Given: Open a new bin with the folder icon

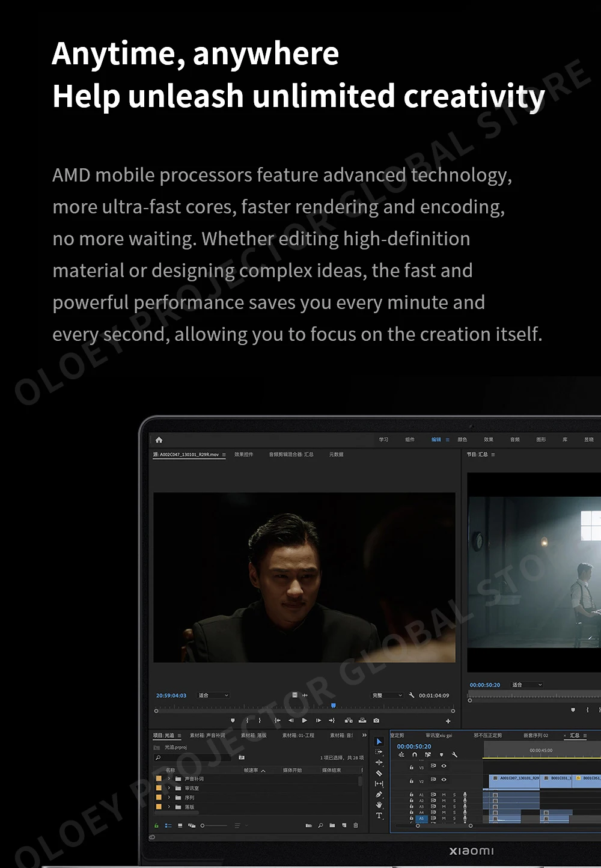Looking at the screenshot, I should [x=332, y=825].
